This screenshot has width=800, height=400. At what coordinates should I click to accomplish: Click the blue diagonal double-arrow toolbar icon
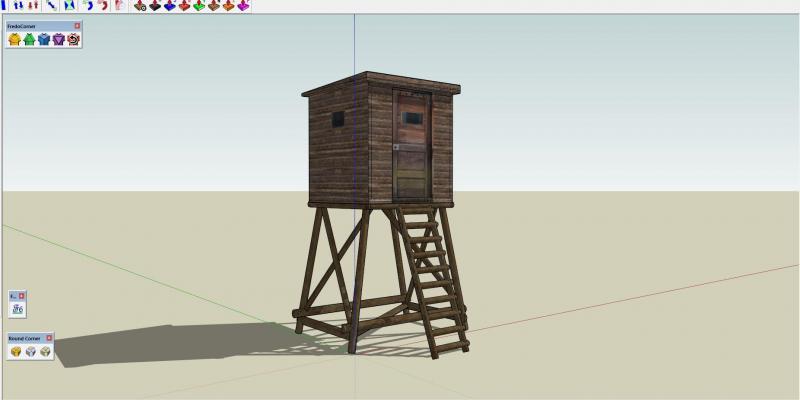point(51,5)
